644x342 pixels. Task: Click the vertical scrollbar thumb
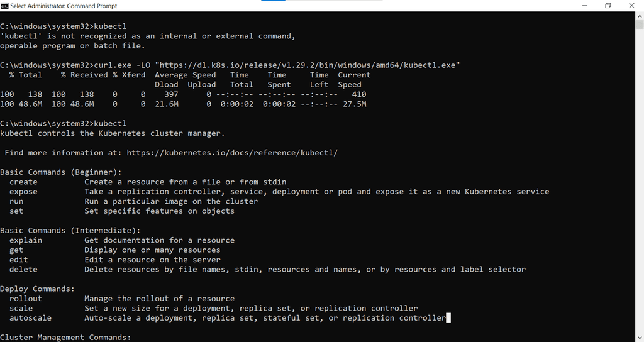[x=640, y=26]
